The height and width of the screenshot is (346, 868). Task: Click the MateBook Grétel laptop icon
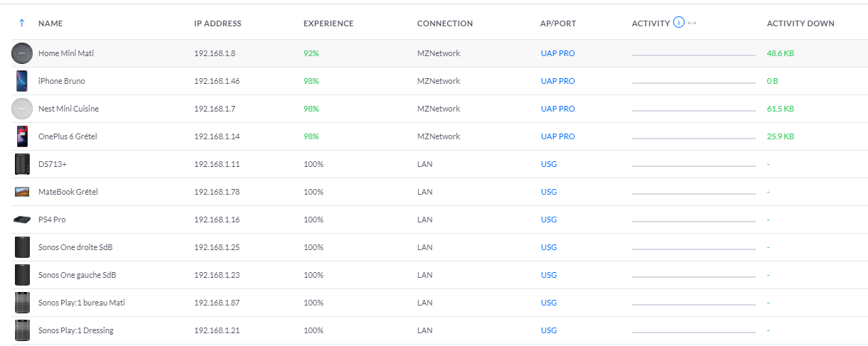pyautogui.click(x=22, y=192)
